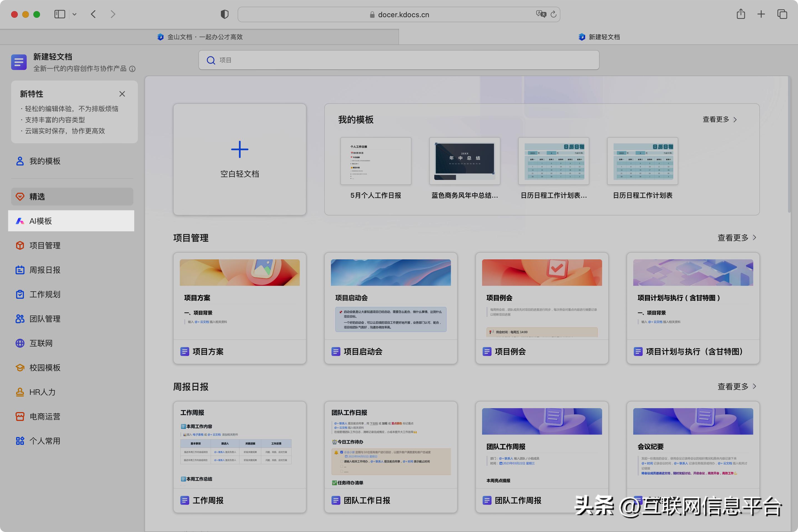
Task: Select the 校园模板 category
Action: coord(45,367)
